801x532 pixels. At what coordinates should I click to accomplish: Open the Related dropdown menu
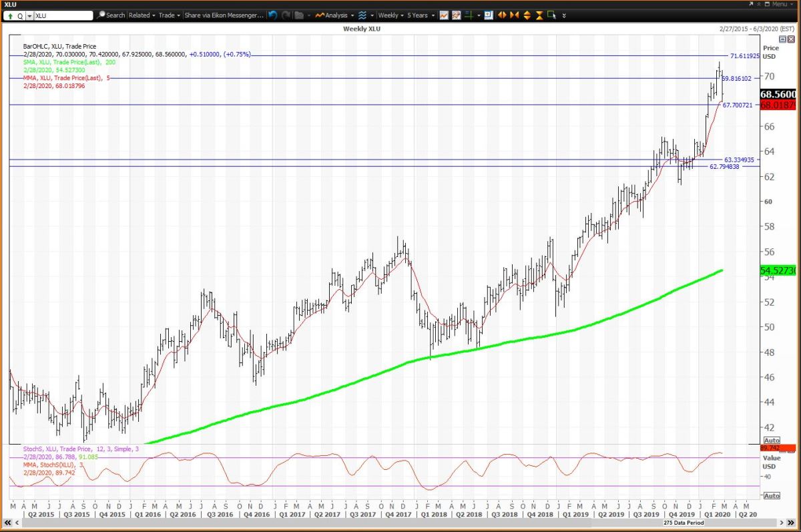pyautogui.click(x=142, y=15)
